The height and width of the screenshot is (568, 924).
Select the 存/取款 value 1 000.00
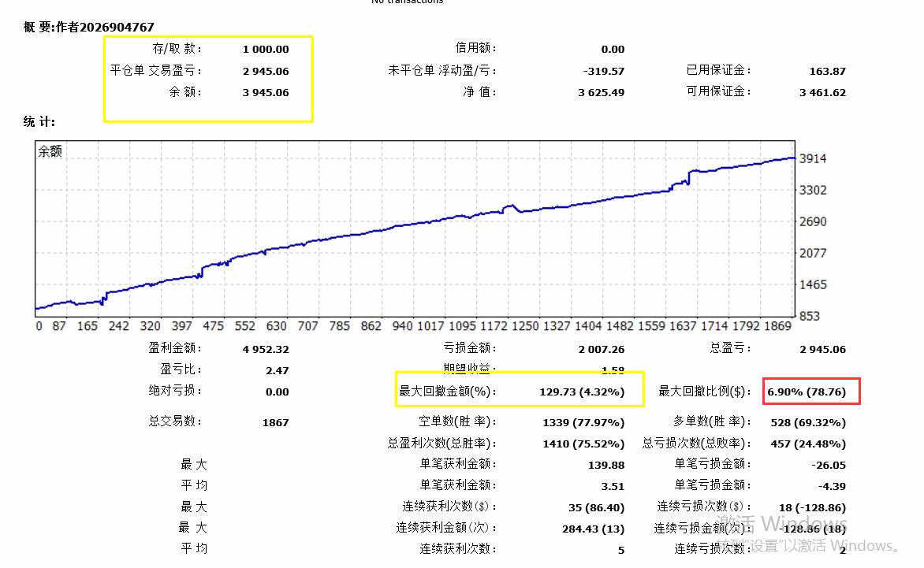coord(266,50)
